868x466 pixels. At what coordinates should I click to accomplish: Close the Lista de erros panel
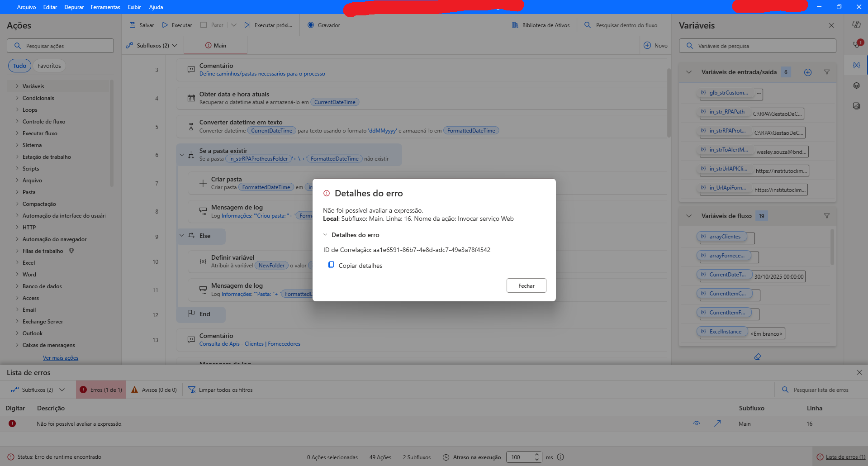coord(859,372)
